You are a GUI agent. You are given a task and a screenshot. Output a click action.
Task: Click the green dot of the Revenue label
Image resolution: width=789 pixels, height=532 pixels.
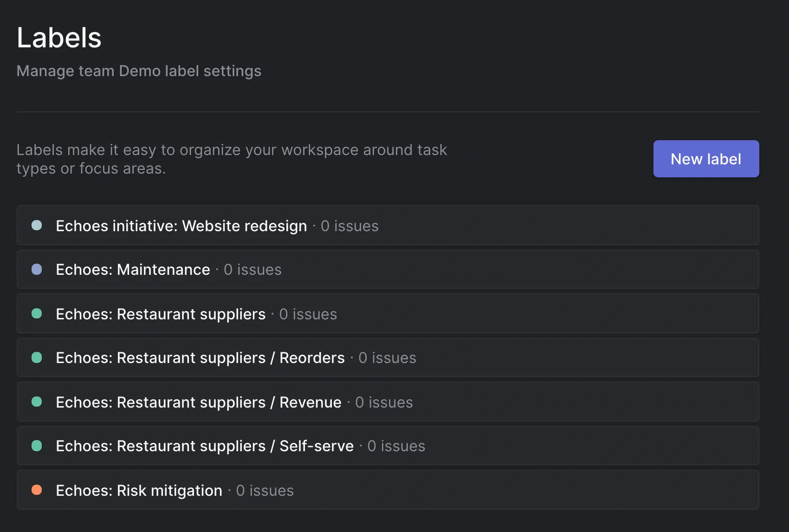coord(37,402)
